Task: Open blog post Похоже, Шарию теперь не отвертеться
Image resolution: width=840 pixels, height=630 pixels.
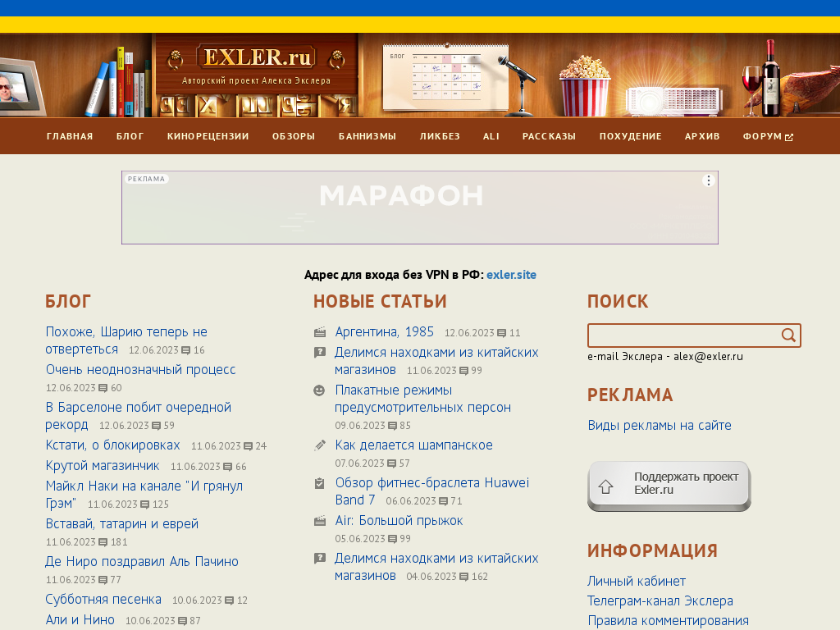Action: 126,340
